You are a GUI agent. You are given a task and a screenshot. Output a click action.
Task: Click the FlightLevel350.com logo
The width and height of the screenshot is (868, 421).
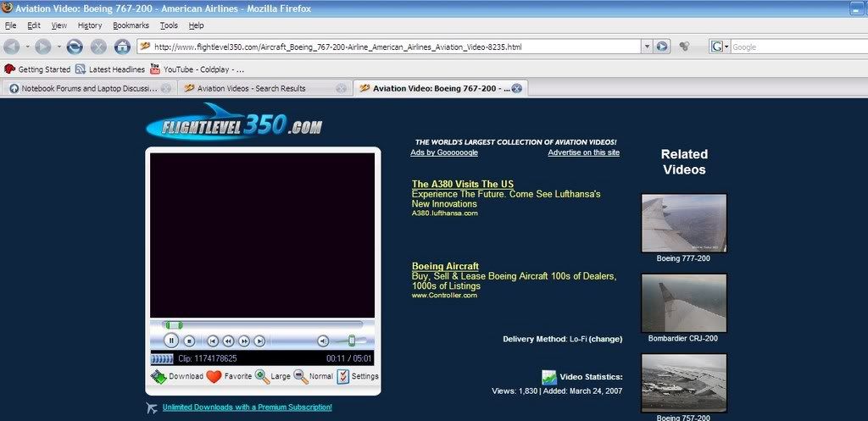tap(234, 121)
